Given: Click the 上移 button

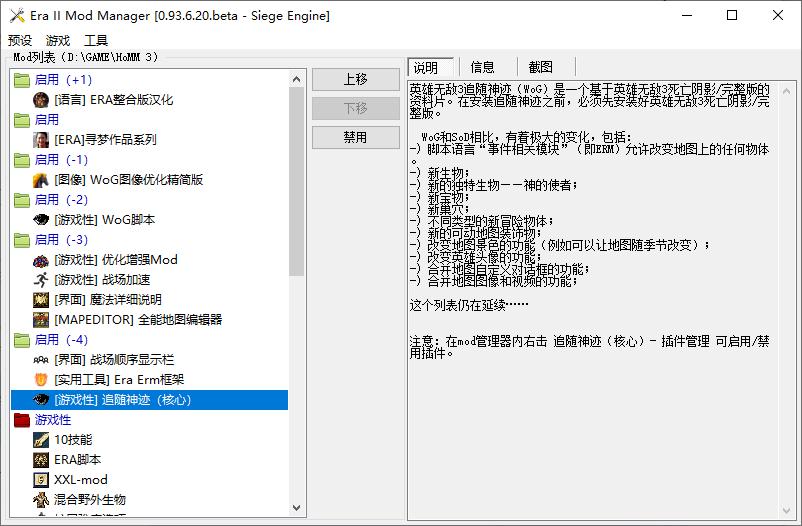Looking at the screenshot, I should [x=355, y=79].
